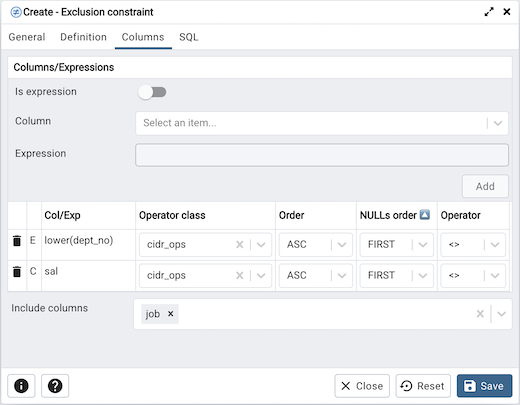Close the dialog with the X icon

507,12
